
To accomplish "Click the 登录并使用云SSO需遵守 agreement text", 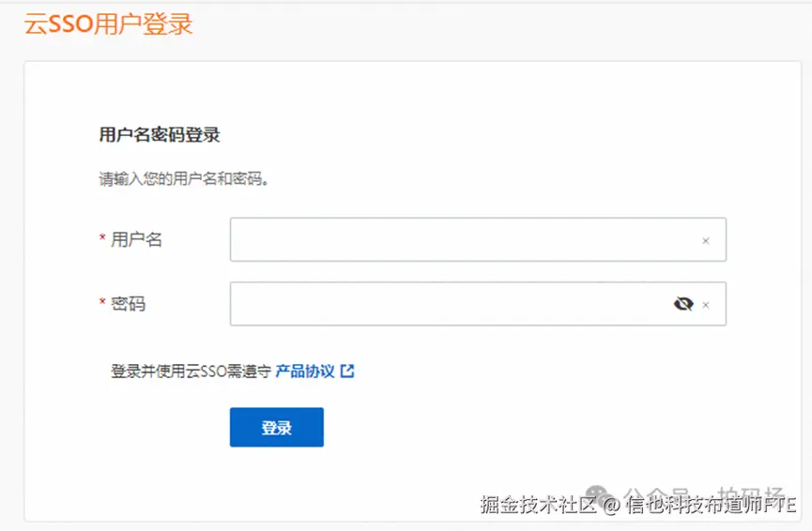I will coord(192,371).
